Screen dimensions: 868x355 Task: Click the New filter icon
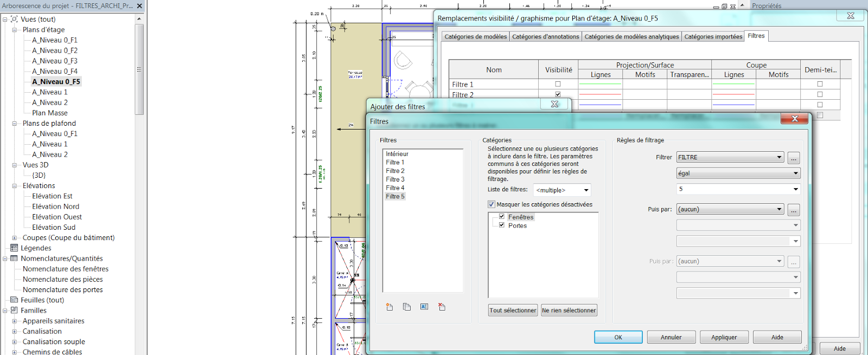click(390, 307)
